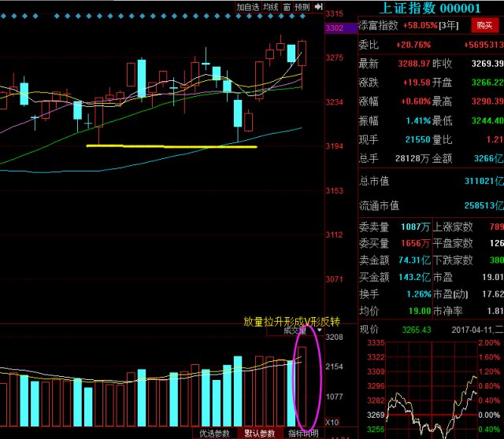
Task: Click the 窗 window toolbar button
Action: click(x=287, y=7)
